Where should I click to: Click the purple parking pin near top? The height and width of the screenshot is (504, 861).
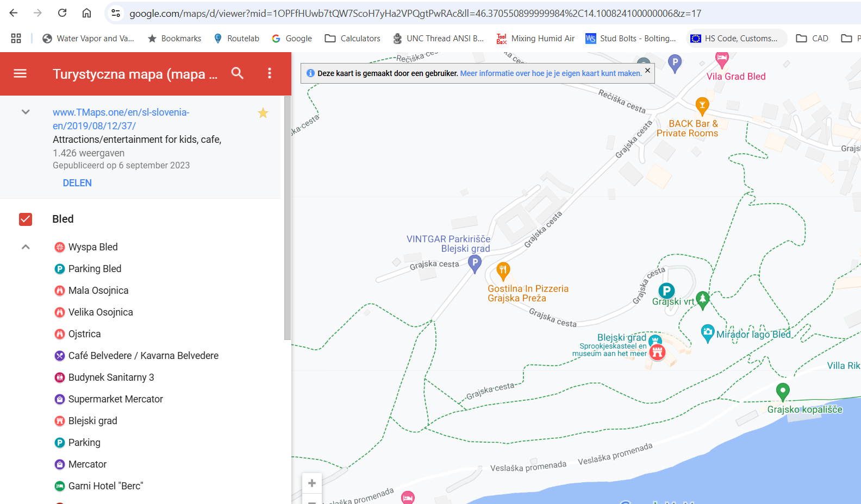(x=675, y=64)
